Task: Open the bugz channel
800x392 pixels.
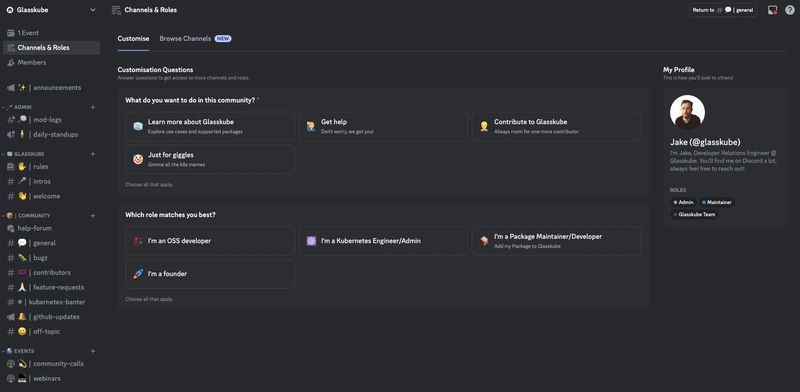Action: click(x=51, y=258)
